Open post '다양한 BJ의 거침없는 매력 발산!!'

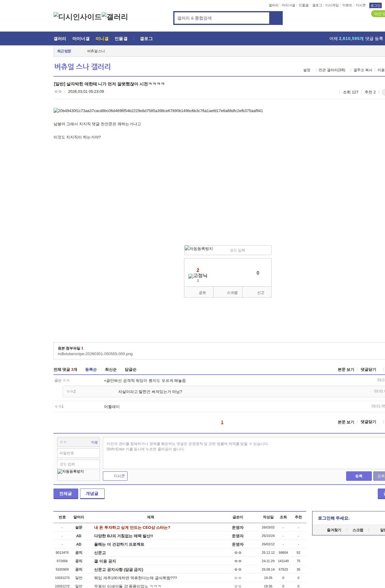(x=124, y=536)
